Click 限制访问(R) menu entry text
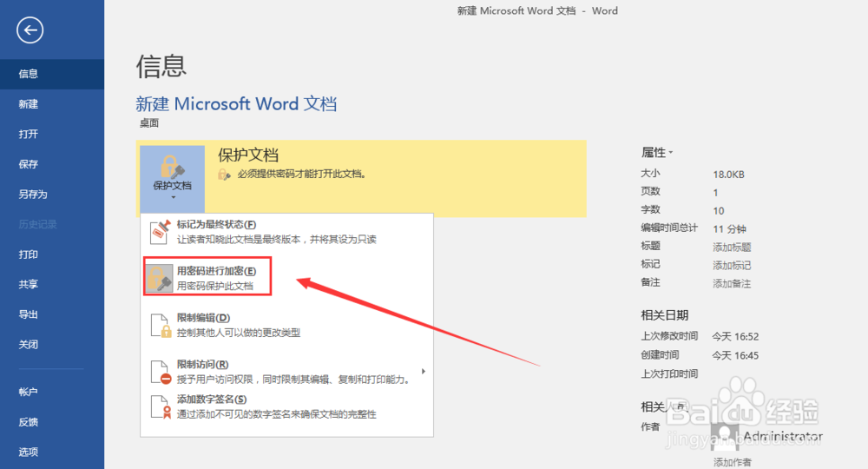 click(202, 364)
